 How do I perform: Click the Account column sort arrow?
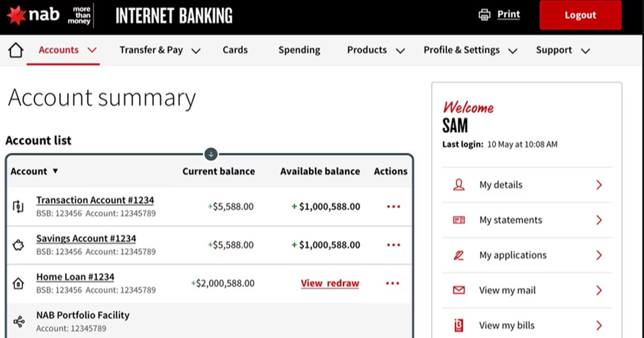(55, 171)
